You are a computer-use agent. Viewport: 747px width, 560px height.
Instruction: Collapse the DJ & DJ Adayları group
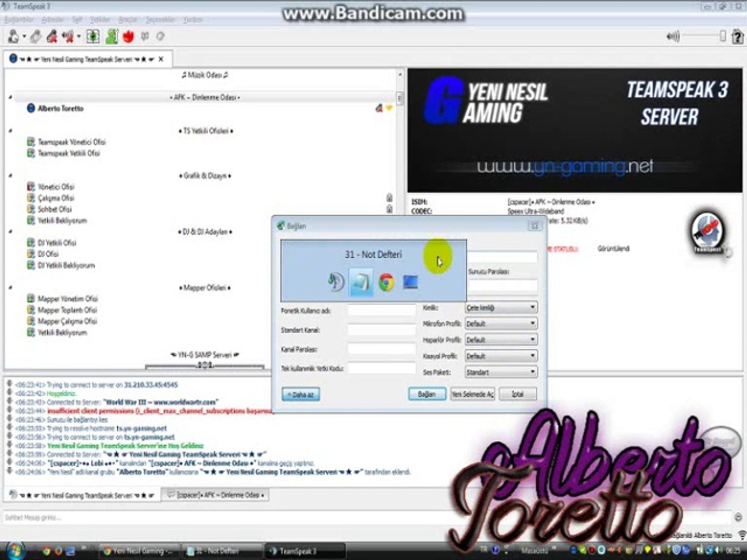pos(10,232)
